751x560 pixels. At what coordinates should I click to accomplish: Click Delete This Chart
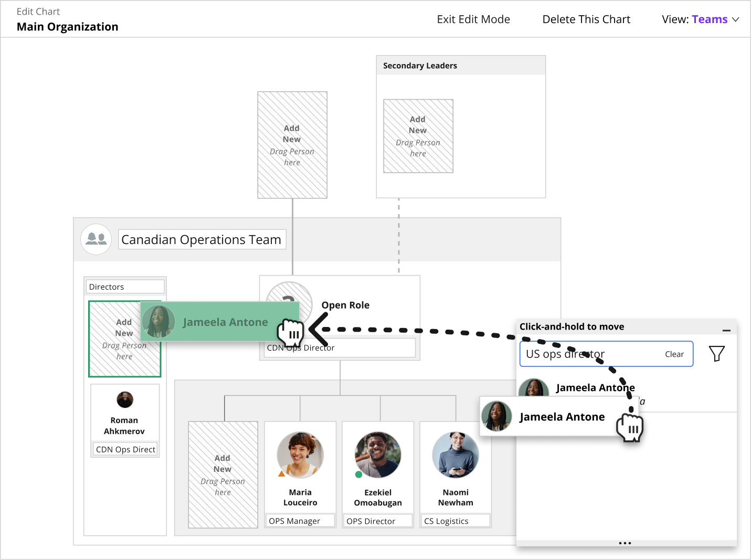(586, 19)
